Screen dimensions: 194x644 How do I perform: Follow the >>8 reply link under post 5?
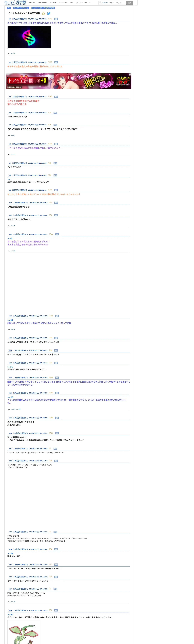point(12,135)
